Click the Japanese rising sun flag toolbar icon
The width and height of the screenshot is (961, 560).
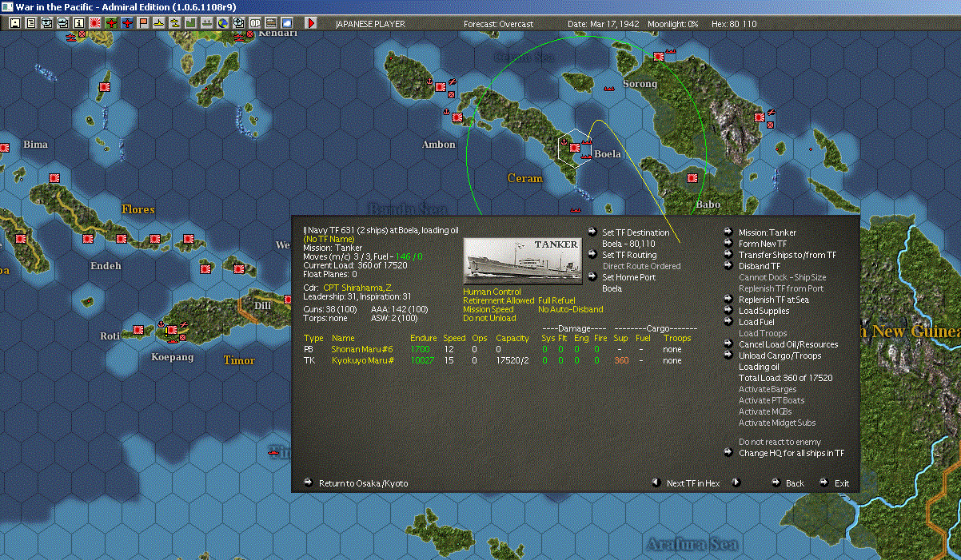(94, 23)
